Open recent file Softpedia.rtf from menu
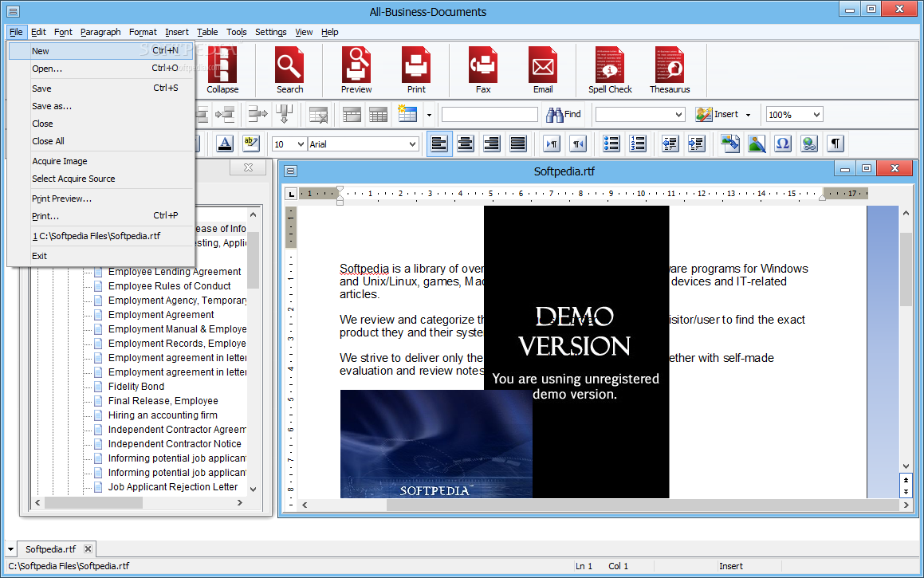The image size is (924, 578). 100,236
